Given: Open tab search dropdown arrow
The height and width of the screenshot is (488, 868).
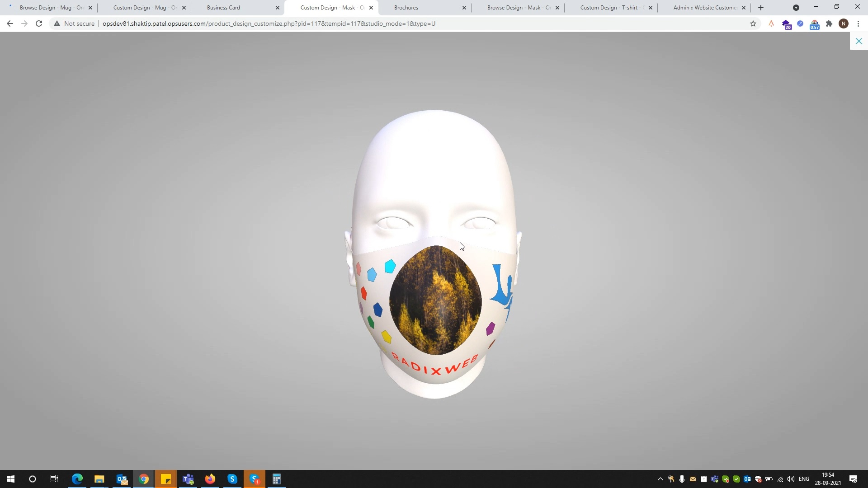Looking at the screenshot, I should click(796, 8).
